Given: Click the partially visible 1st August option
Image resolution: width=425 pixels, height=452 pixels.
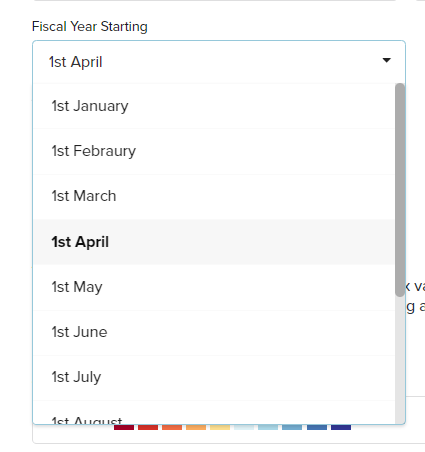Looking at the screenshot, I should click(214, 413).
